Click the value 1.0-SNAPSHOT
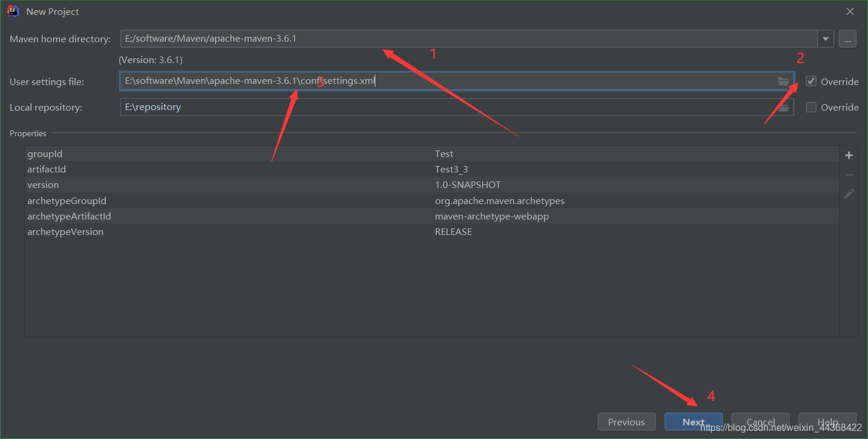The width and height of the screenshot is (868, 439). (x=468, y=184)
